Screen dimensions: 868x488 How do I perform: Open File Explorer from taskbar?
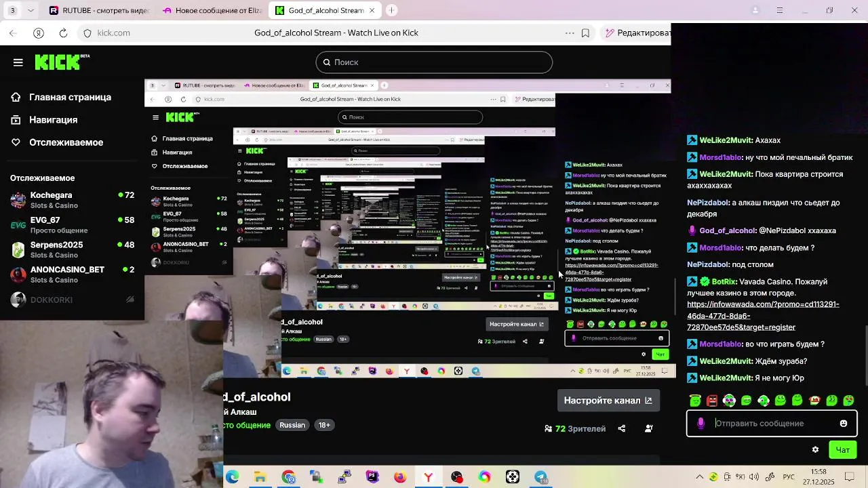[x=260, y=477]
